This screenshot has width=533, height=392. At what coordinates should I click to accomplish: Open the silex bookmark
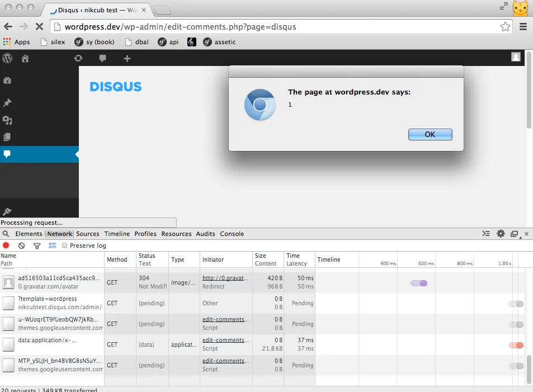click(x=53, y=42)
